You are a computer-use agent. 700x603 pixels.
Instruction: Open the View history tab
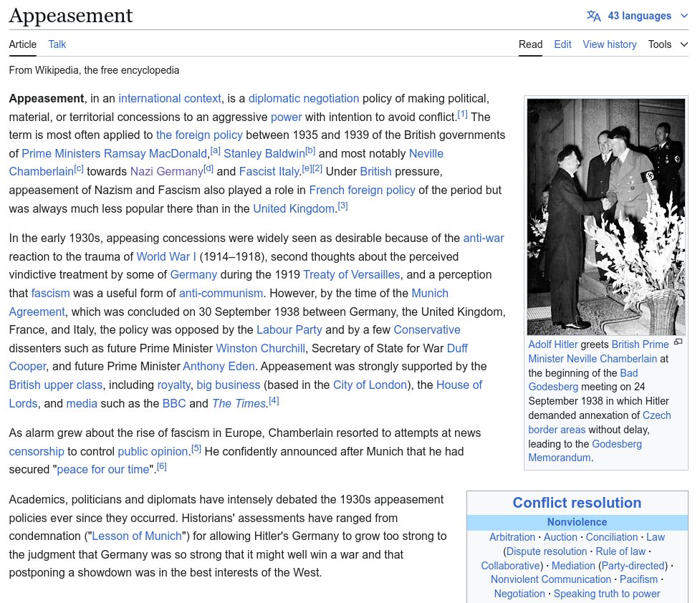click(x=609, y=44)
